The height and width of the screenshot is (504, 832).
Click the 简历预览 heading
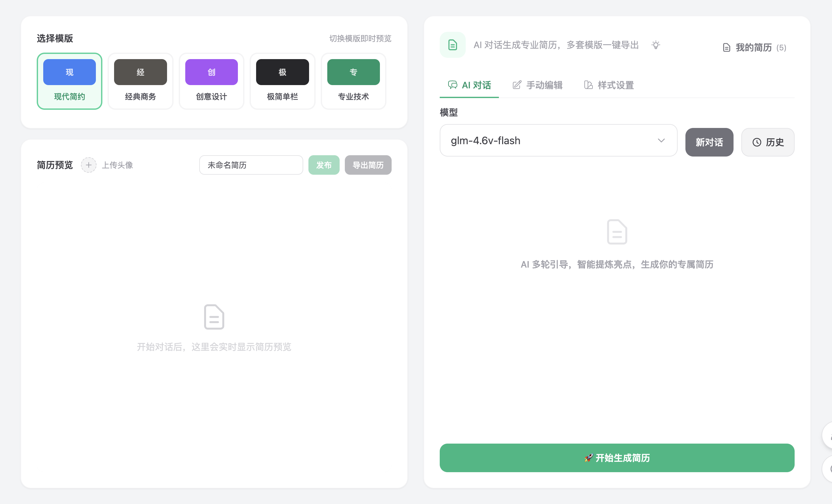[x=55, y=165]
